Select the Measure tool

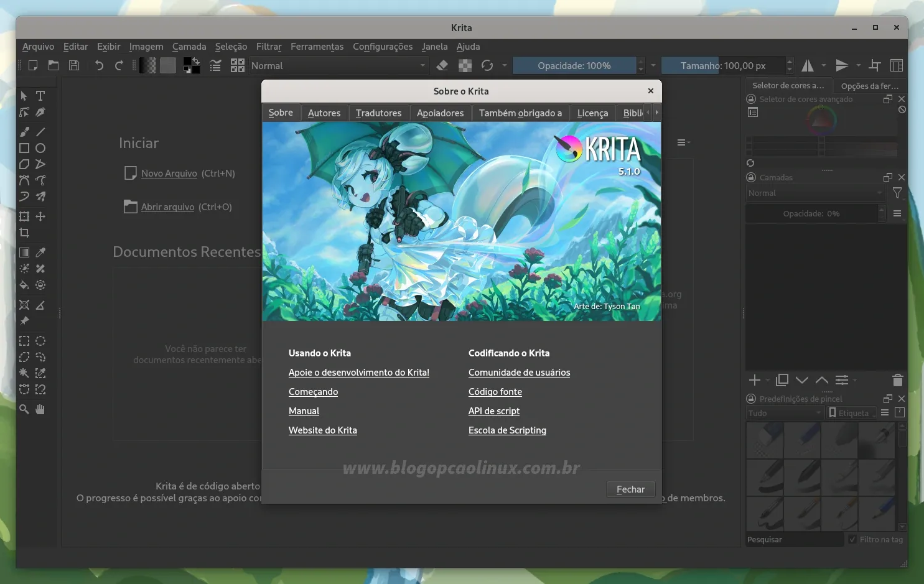point(40,305)
